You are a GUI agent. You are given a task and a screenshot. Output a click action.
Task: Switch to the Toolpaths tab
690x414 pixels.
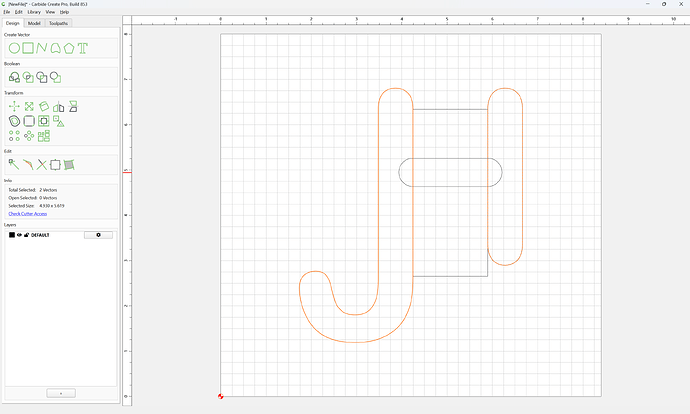(59, 23)
